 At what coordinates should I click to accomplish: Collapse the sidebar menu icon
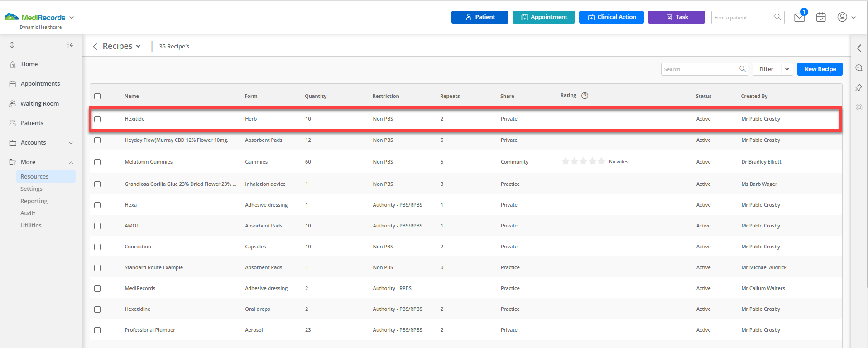point(70,45)
